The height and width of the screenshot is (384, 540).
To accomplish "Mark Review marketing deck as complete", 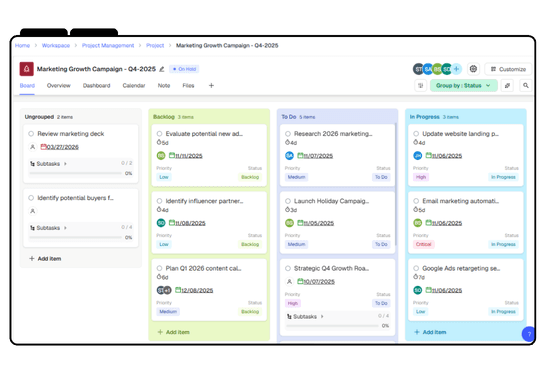I will [x=31, y=134].
